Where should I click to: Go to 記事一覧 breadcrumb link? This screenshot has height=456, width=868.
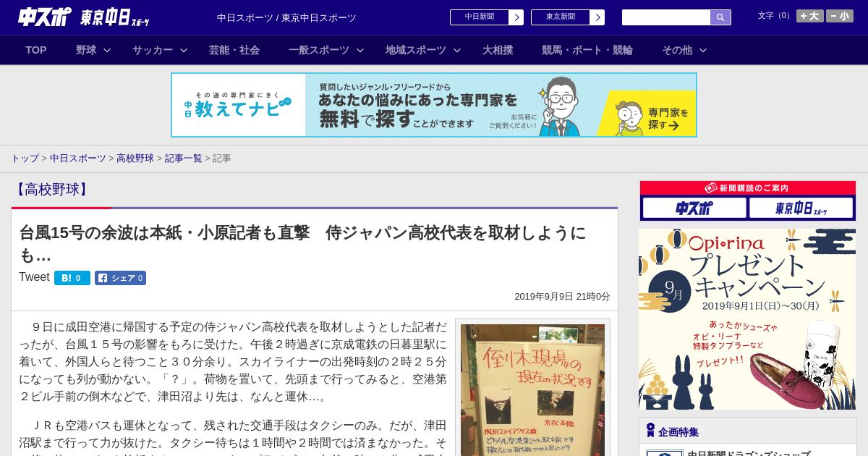pyautogui.click(x=184, y=158)
